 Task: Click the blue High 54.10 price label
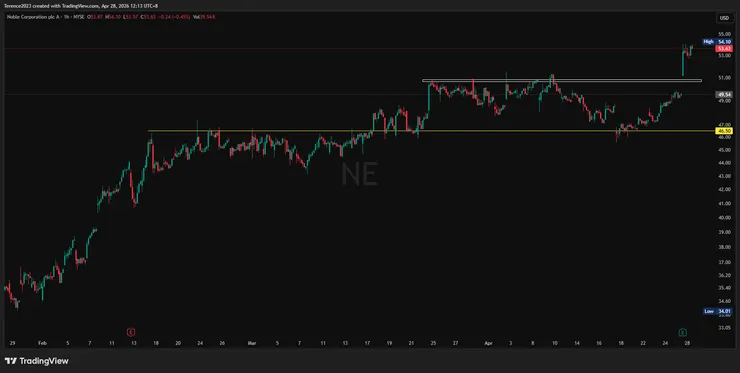point(717,42)
